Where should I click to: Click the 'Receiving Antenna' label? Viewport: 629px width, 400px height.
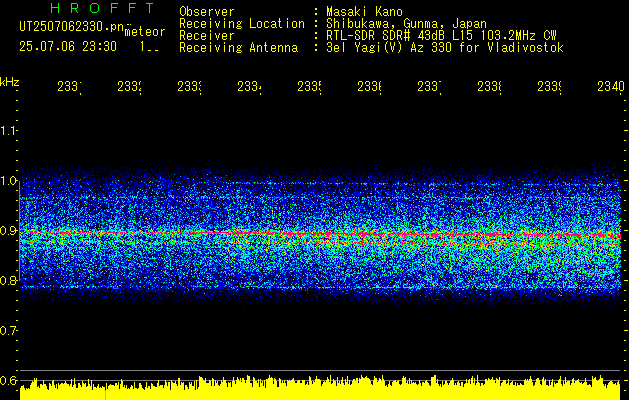[238, 48]
